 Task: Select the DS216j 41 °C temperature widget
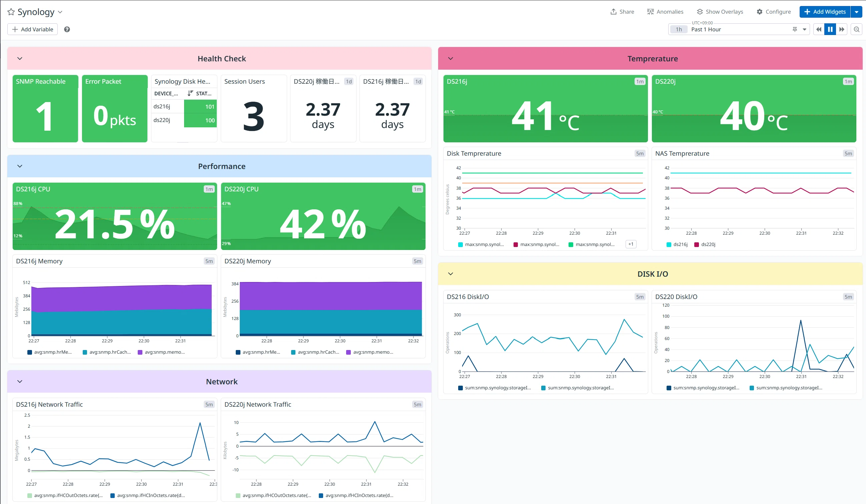(x=545, y=109)
